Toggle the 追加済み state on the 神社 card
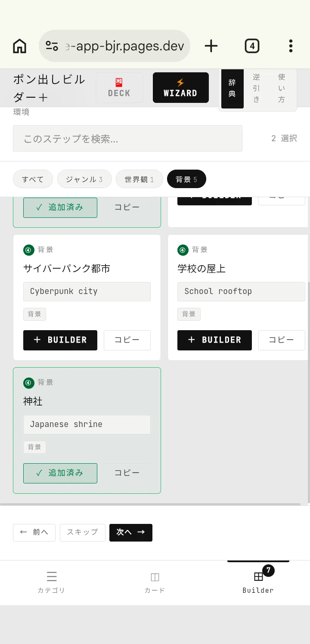Image resolution: width=310 pixels, height=644 pixels. click(x=60, y=473)
